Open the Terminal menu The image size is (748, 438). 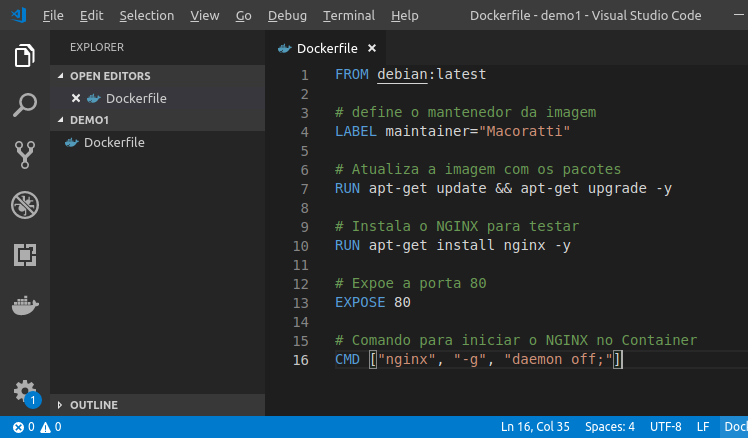click(x=350, y=16)
